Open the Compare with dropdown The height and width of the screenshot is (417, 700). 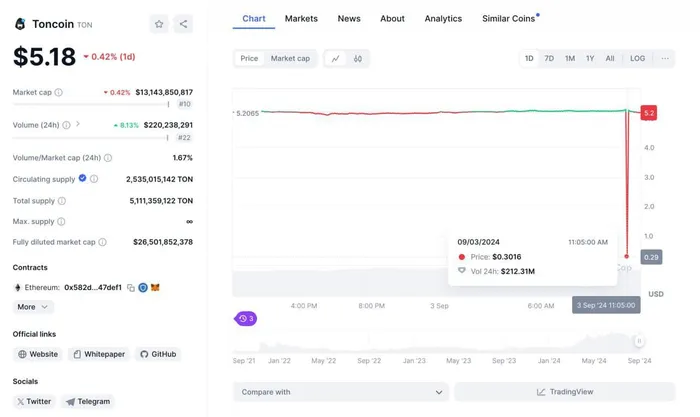pos(341,392)
